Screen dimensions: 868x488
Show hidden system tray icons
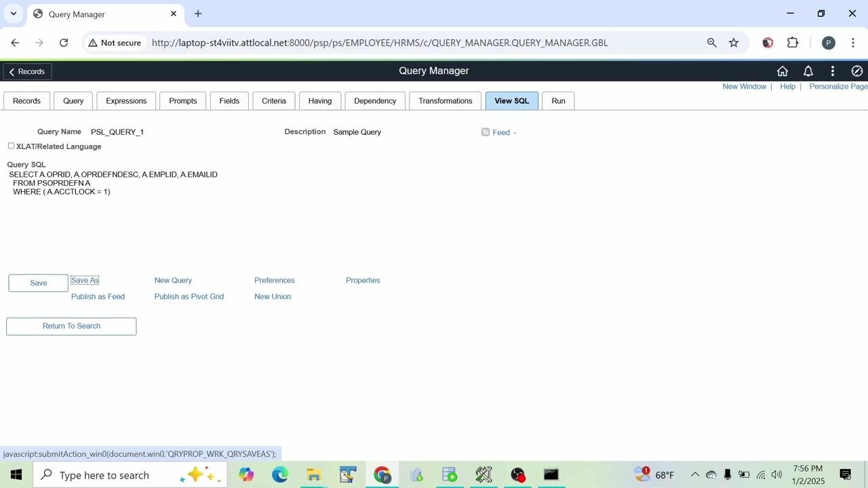[695, 475]
